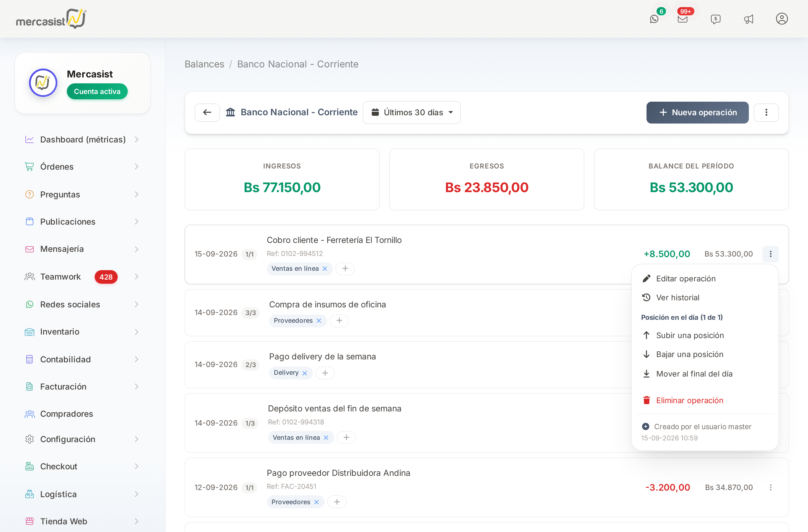808x532 pixels.
Task: Expand the Órdenes sidebar section
Action: (82, 167)
